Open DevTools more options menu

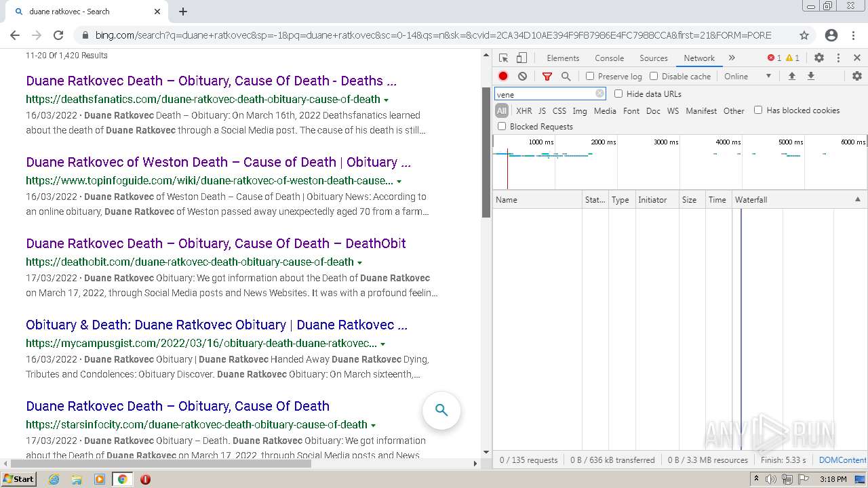click(x=838, y=58)
